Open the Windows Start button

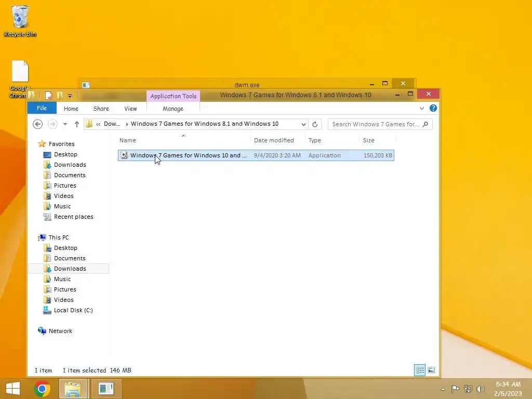click(x=13, y=389)
